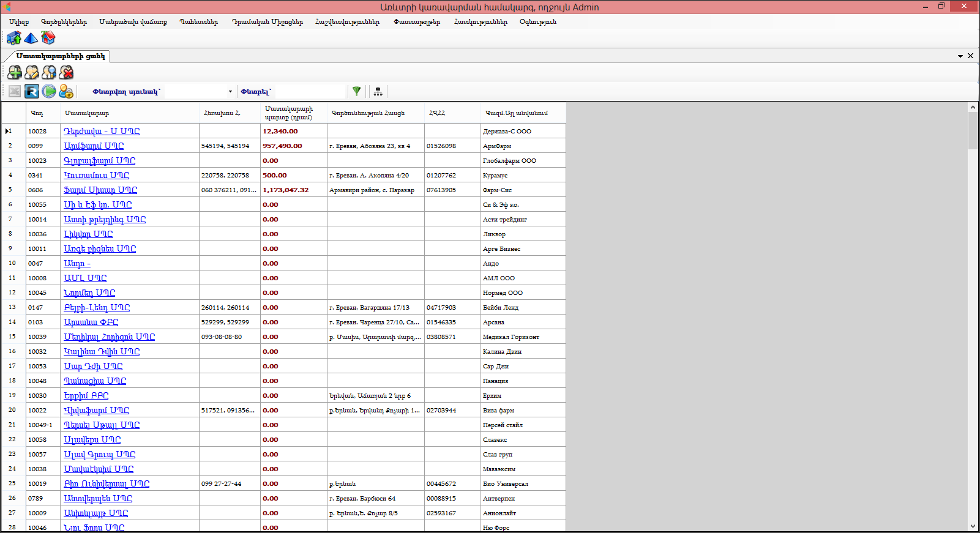Select the debt cell 12,340.00
Screen dimensions: 980x533
[x=294, y=131]
